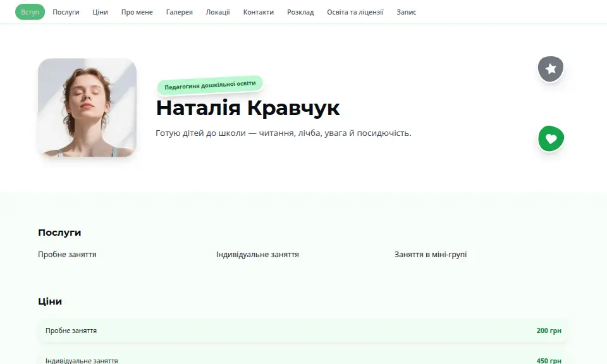The image size is (607, 364).
Task: Click the Ціни section heading
Action: click(x=49, y=301)
